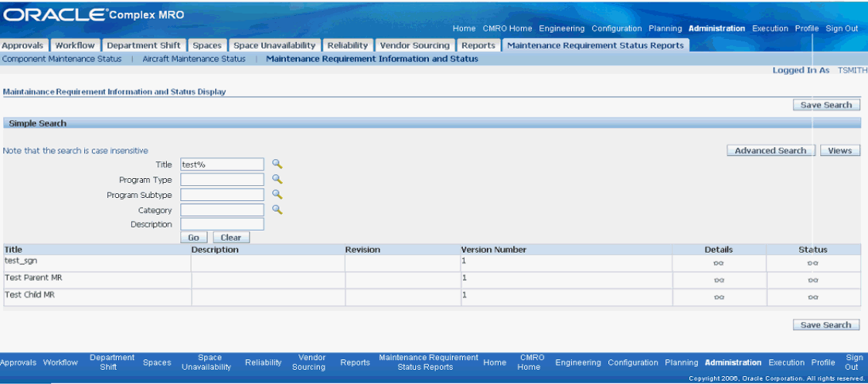Open the Title field search lookup icon
Image resolution: width=868 pixels, height=384 pixels.
[277, 164]
